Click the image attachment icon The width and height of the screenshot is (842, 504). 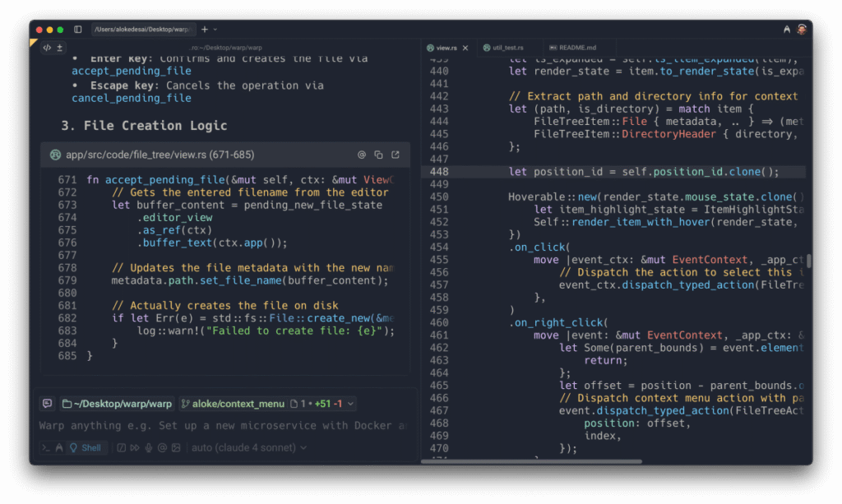pos(175,447)
